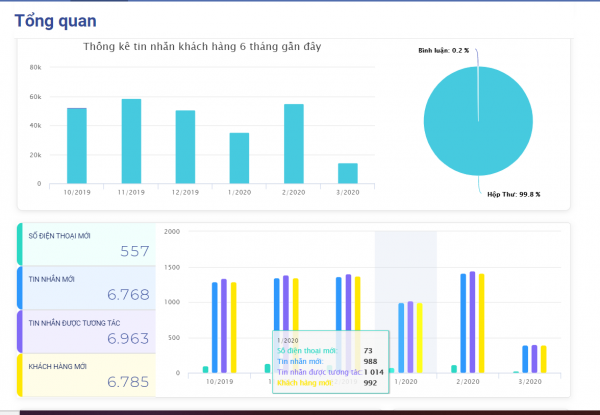Select the Khách hàng mới stat card
Screen dimensions: 600x415
point(86,374)
